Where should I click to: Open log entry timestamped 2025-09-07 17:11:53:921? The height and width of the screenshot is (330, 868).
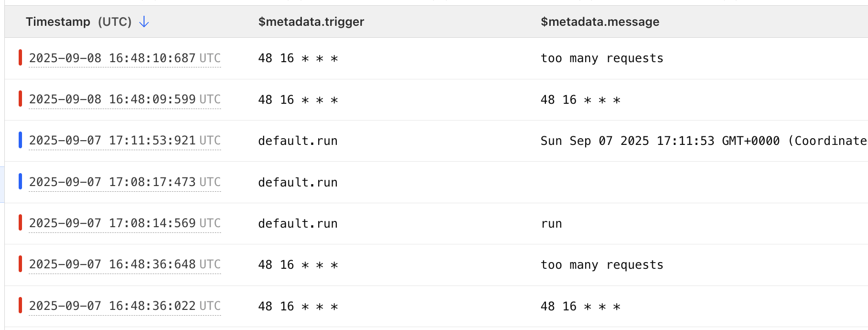coord(124,141)
